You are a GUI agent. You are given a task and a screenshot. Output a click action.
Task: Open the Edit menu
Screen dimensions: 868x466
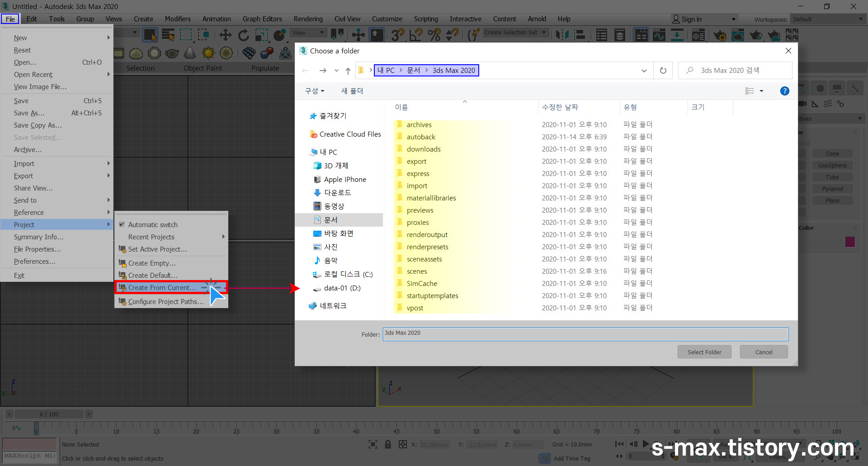[32, 19]
